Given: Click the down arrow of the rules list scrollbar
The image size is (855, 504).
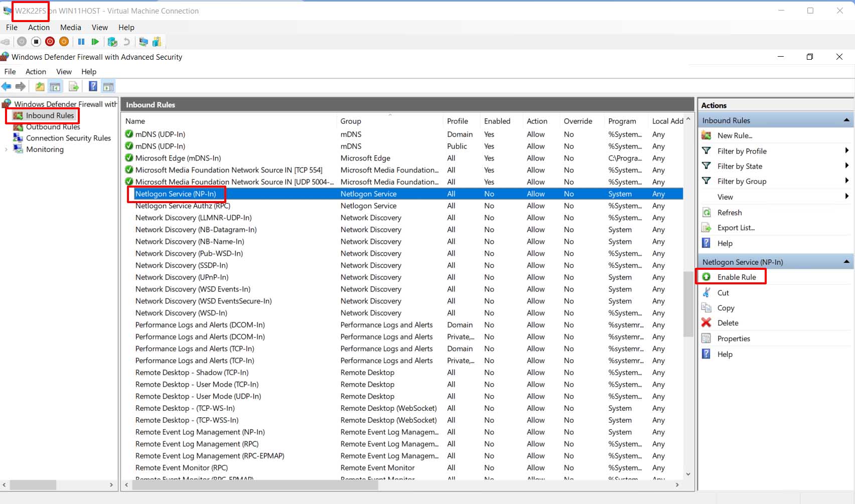Looking at the screenshot, I should (688, 474).
